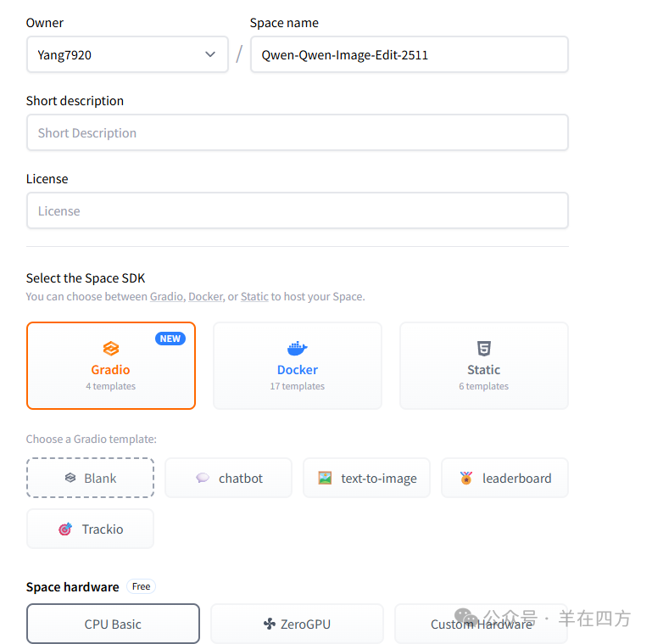This screenshot has width=652, height=644.
Task: Click the Space name text field
Action: point(409,54)
